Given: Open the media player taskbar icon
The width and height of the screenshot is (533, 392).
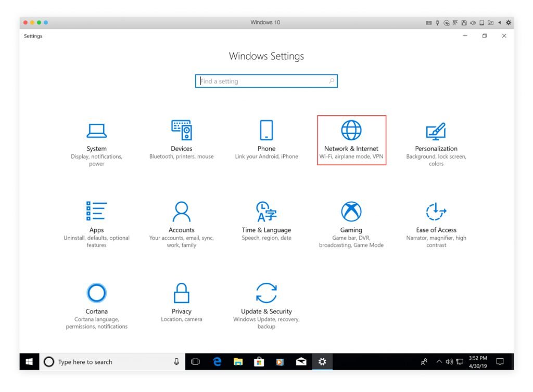Looking at the screenshot, I should [x=280, y=362].
